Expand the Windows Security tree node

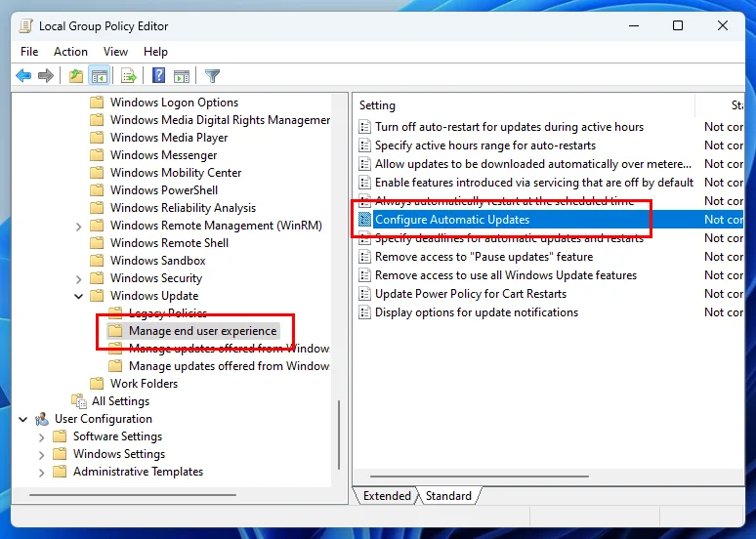(x=78, y=278)
